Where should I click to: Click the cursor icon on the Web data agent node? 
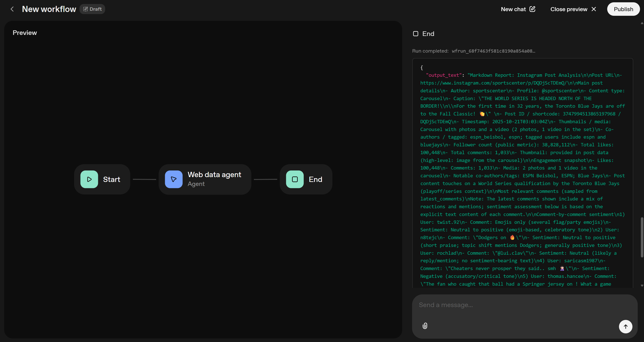tap(173, 179)
